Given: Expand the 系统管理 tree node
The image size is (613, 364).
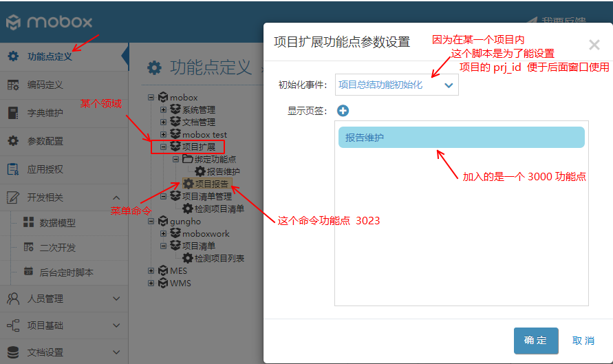Looking at the screenshot, I should coord(164,110).
